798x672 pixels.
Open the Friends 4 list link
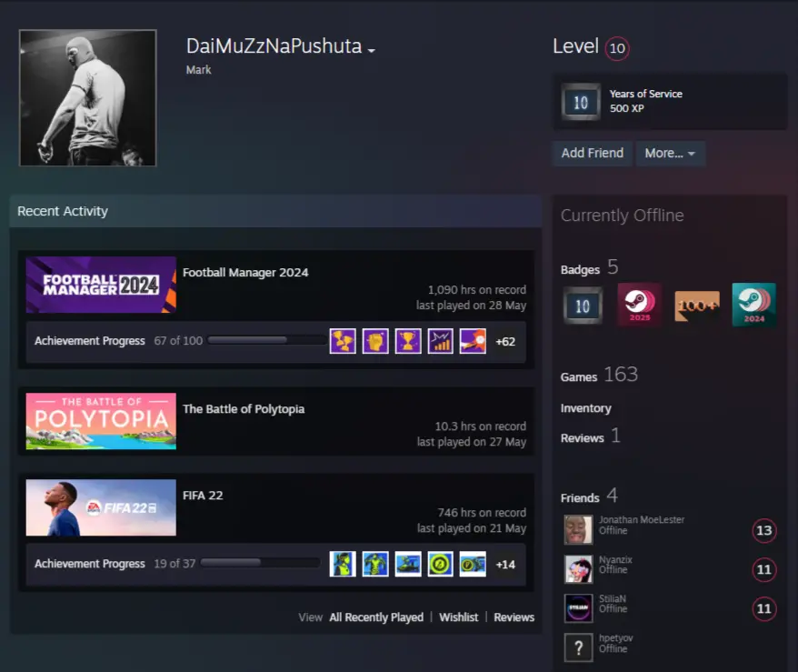tap(589, 496)
